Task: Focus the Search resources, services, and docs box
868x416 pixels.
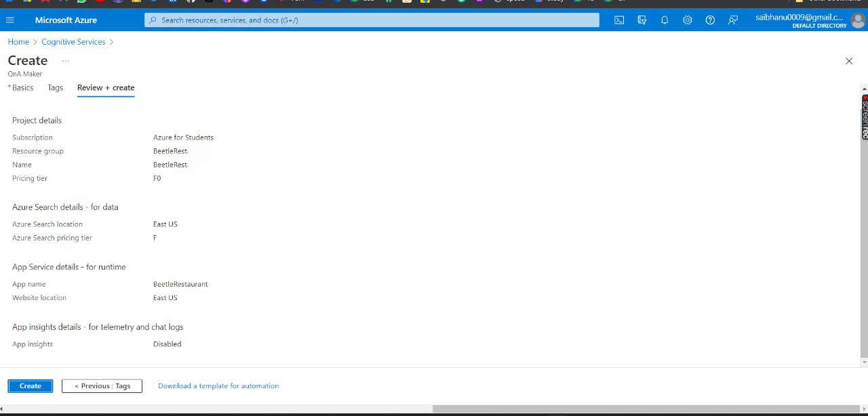Action: point(372,20)
